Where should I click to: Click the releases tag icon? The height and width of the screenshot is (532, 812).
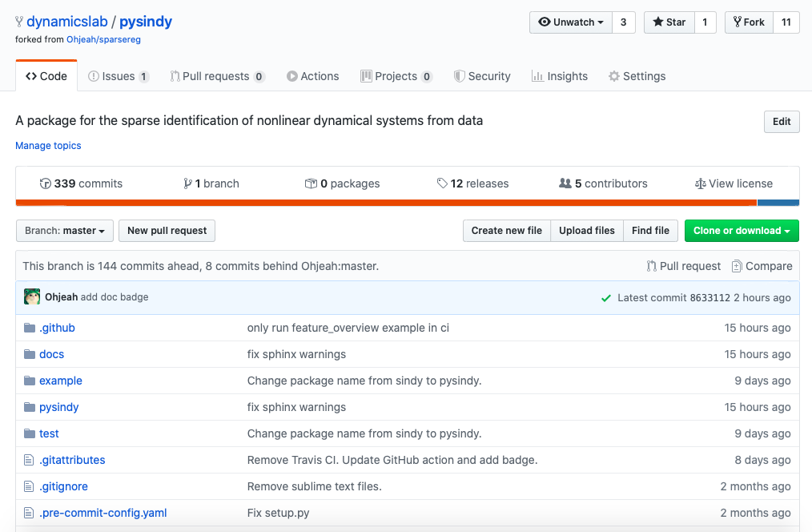tap(442, 183)
